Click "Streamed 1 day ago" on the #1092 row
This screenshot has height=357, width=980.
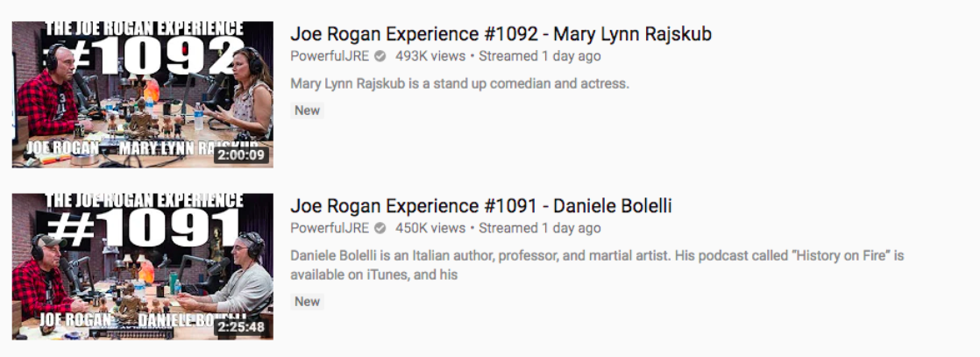(x=540, y=56)
